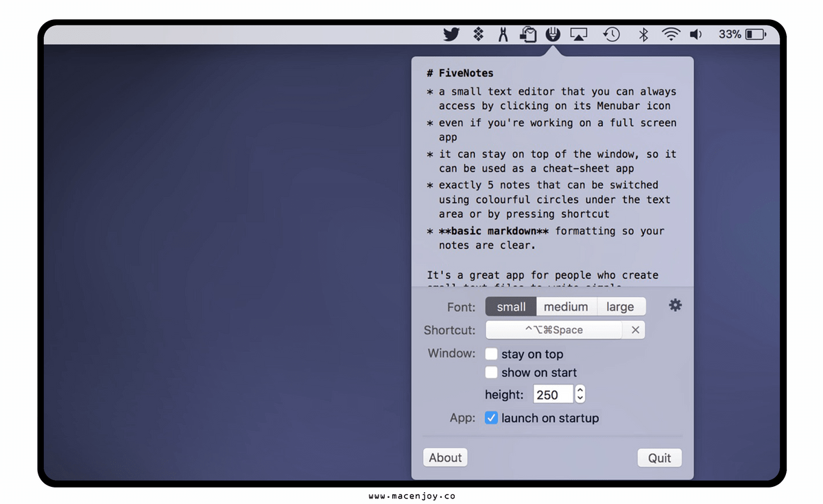Click the line 'a small text editor that you can always'

(558, 91)
